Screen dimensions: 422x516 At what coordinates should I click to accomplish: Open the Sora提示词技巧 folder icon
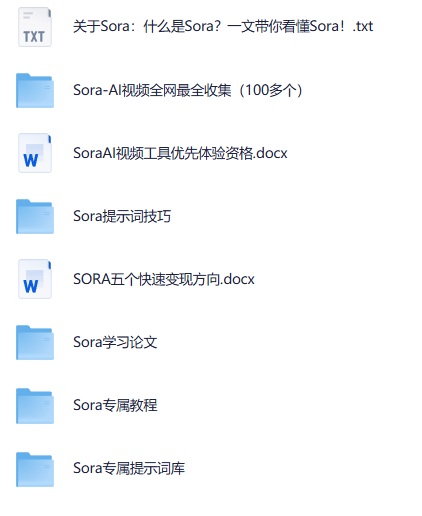[35, 216]
